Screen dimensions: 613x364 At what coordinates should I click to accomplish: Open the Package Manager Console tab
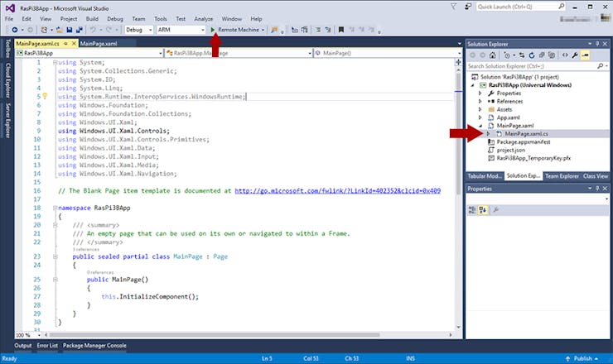pyautogui.click(x=94, y=346)
